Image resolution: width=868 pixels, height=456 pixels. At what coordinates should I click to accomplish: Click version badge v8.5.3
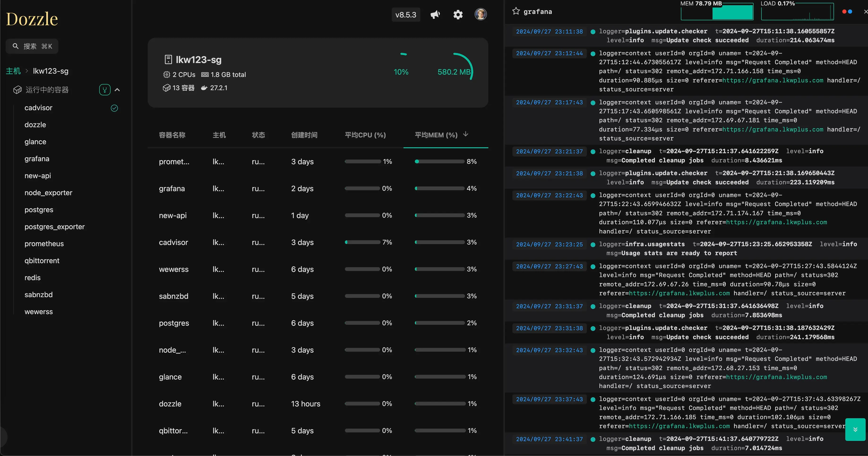406,15
